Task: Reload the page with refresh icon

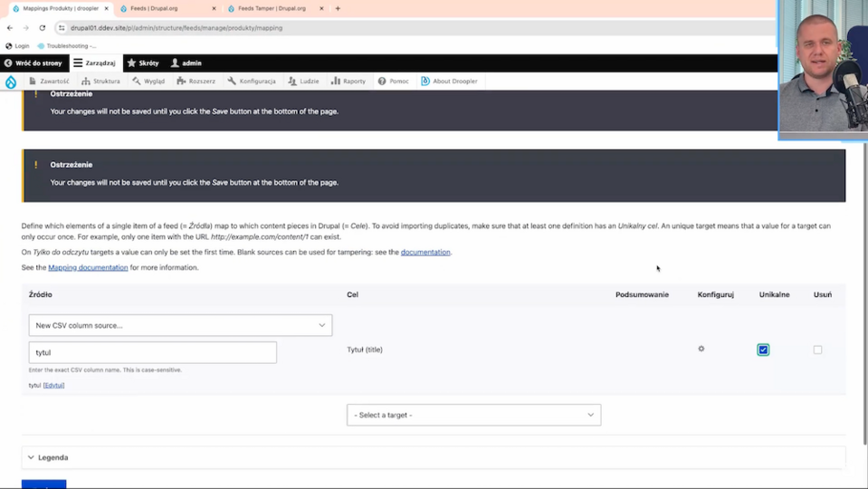Action: [42, 28]
